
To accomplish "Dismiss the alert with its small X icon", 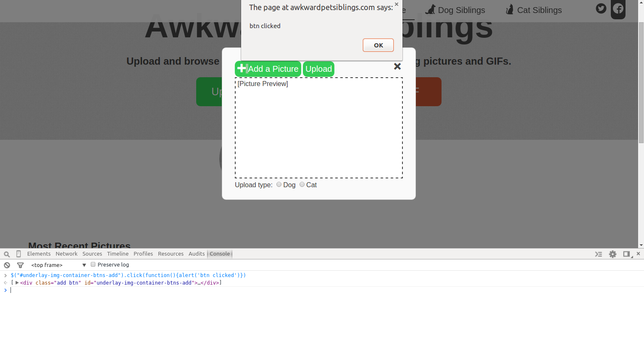I will 396,4.
